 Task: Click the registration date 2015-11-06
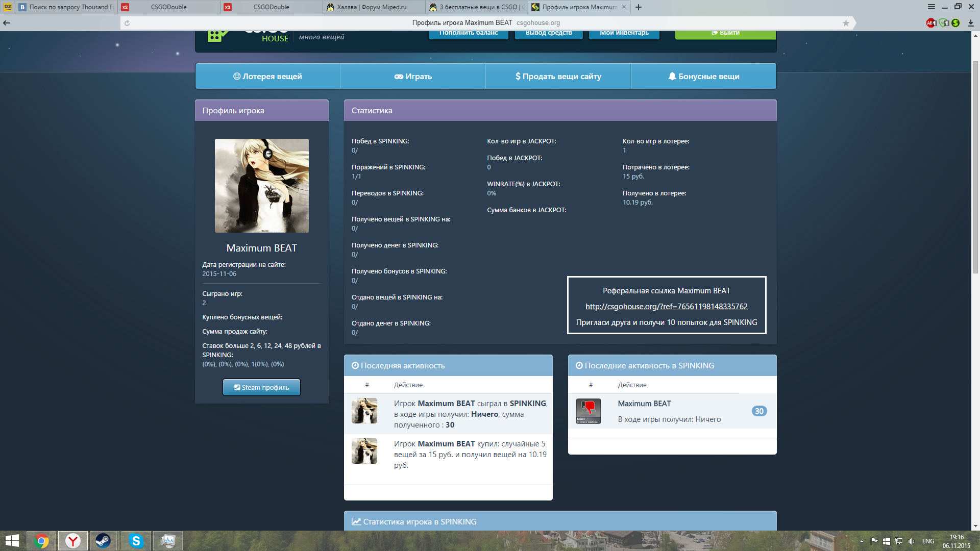(x=219, y=274)
